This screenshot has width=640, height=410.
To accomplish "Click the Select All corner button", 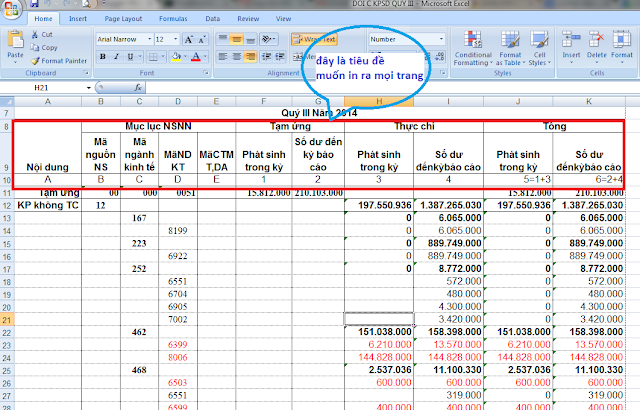I will click(7, 102).
